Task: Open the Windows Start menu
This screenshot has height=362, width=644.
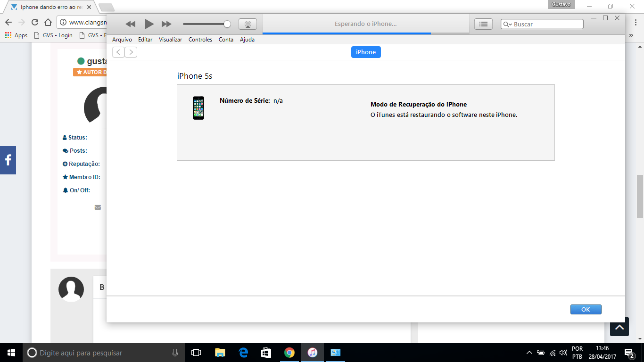Action: coord(11,353)
